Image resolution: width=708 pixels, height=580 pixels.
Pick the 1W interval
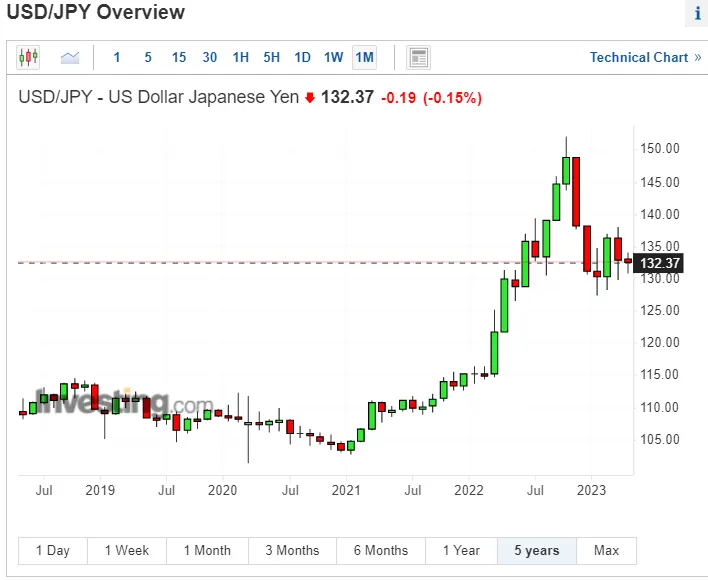[x=333, y=57]
